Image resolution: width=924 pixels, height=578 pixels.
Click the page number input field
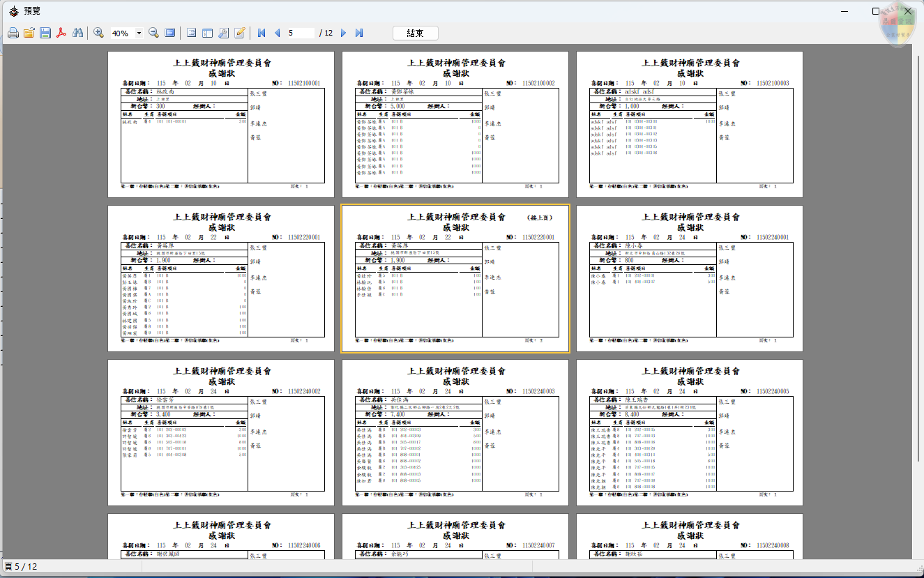click(300, 33)
